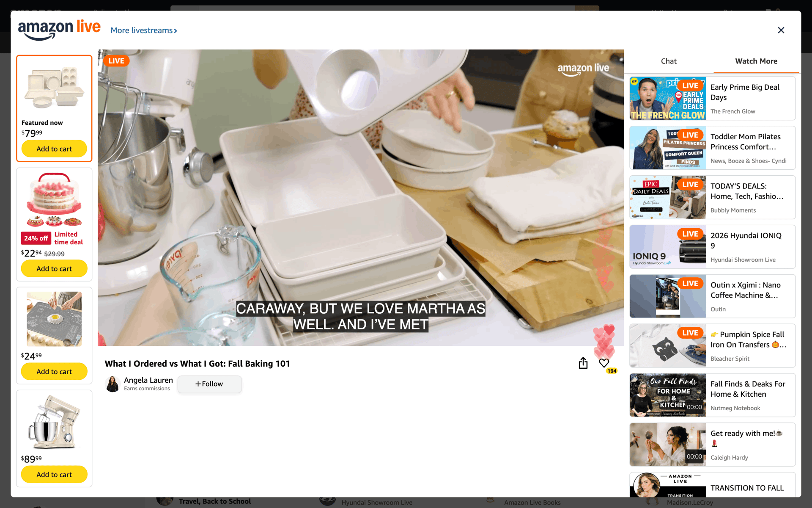Click Angela Lauren's profile avatar

(112, 384)
